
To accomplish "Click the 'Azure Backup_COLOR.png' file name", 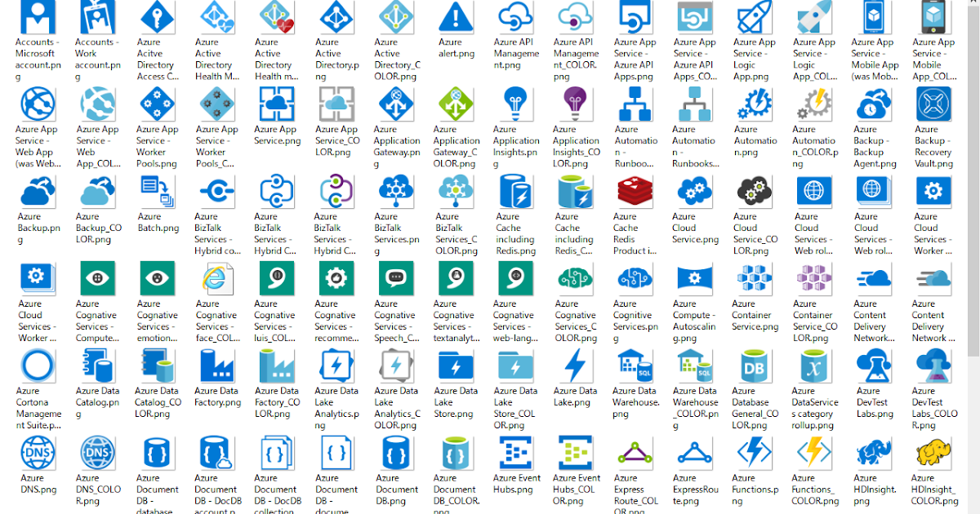I will click(x=99, y=228).
